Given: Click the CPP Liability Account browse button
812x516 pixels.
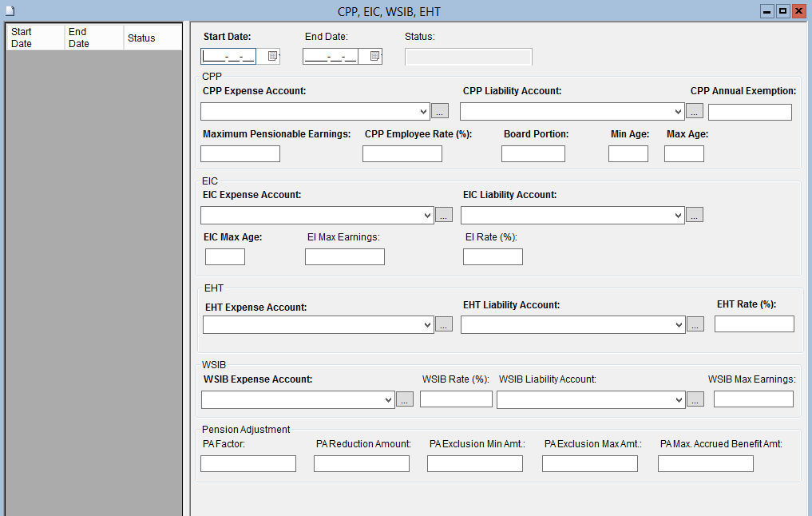Looking at the screenshot, I should pos(695,111).
